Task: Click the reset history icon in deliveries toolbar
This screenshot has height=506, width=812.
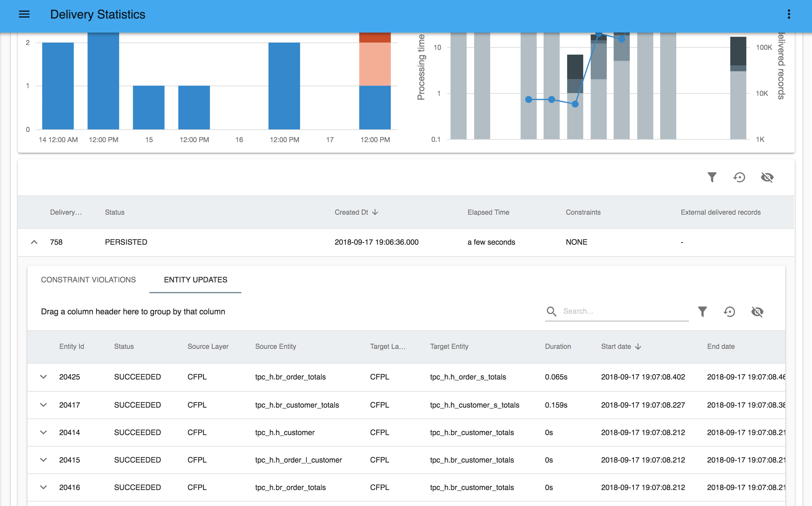Action: [x=740, y=177]
